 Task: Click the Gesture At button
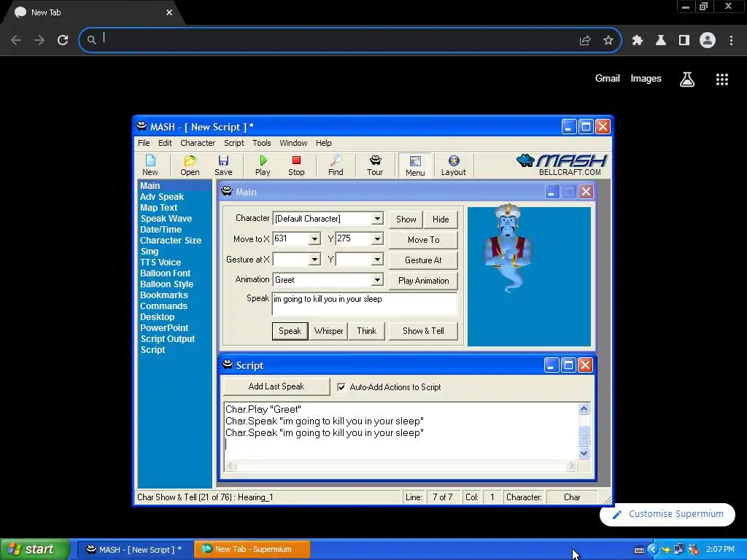(424, 260)
